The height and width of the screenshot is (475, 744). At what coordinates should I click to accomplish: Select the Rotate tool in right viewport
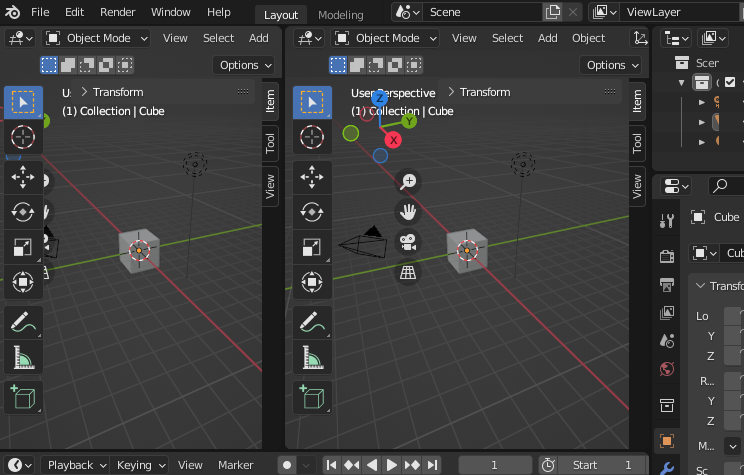click(x=312, y=212)
